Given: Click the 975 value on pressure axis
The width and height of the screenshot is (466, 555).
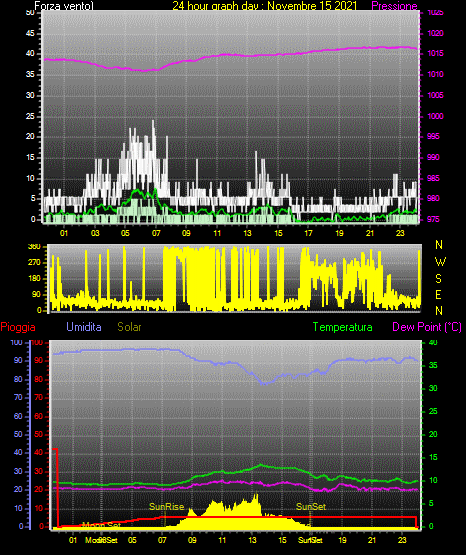Looking at the screenshot, I should (433, 219).
